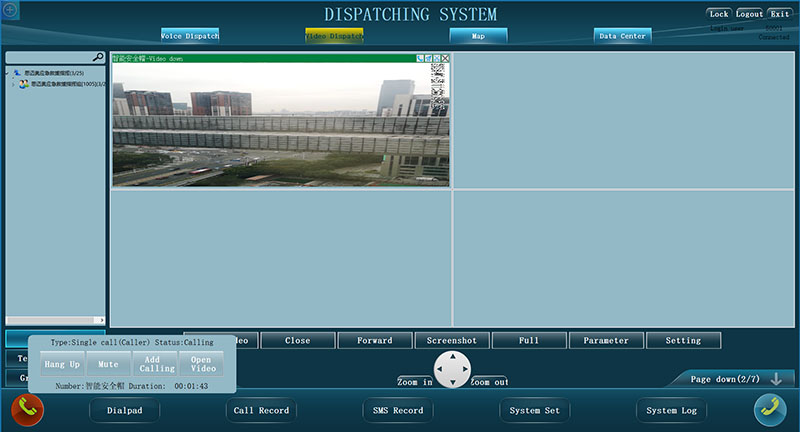This screenshot has height=432, width=800.
Task: Open the Data Center tab
Action: [622, 36]
